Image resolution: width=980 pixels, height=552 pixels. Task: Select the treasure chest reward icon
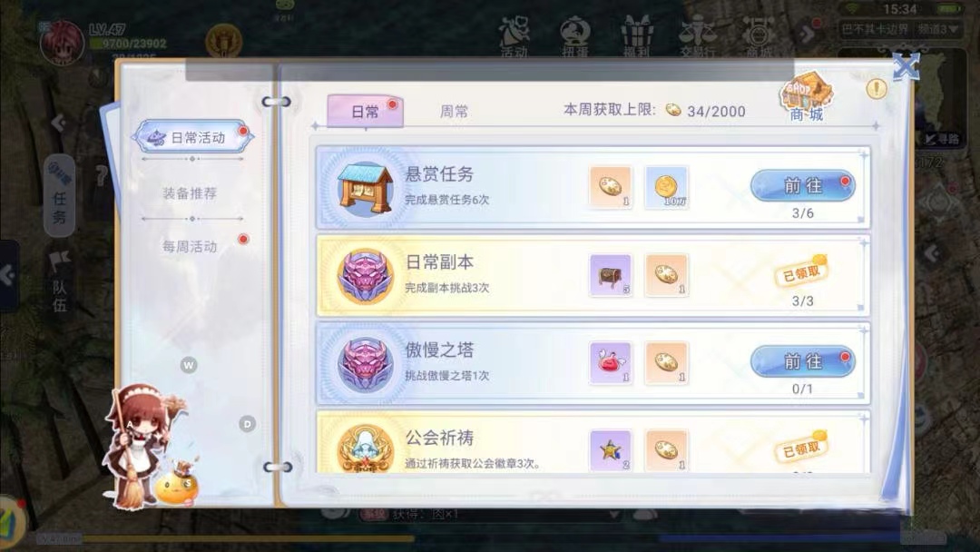[611, 274]
